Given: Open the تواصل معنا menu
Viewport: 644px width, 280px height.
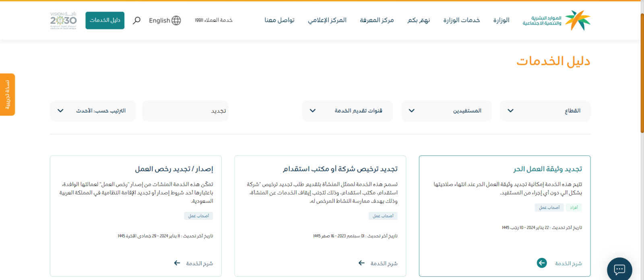Looking at the screenshot, I should (279, 20).
